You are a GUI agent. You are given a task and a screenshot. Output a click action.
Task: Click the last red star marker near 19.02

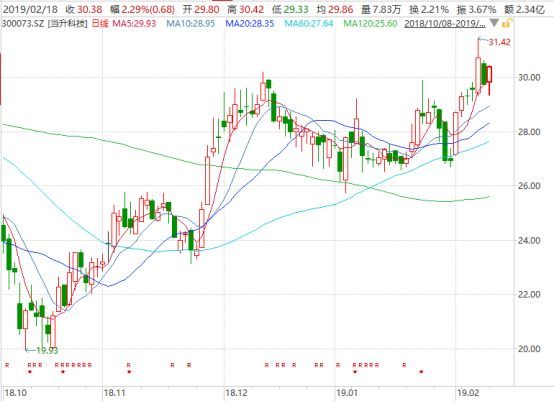(421, 372)
